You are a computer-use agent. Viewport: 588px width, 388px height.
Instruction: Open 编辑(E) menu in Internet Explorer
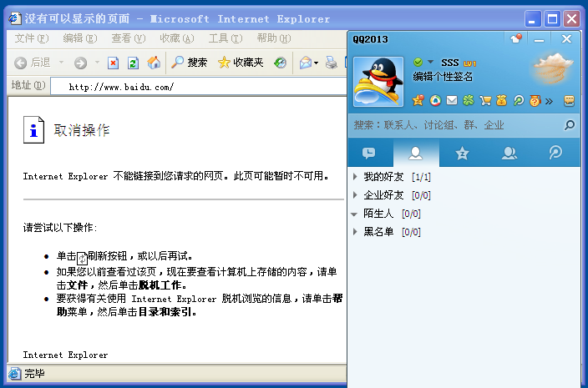(x=80, y=38)
